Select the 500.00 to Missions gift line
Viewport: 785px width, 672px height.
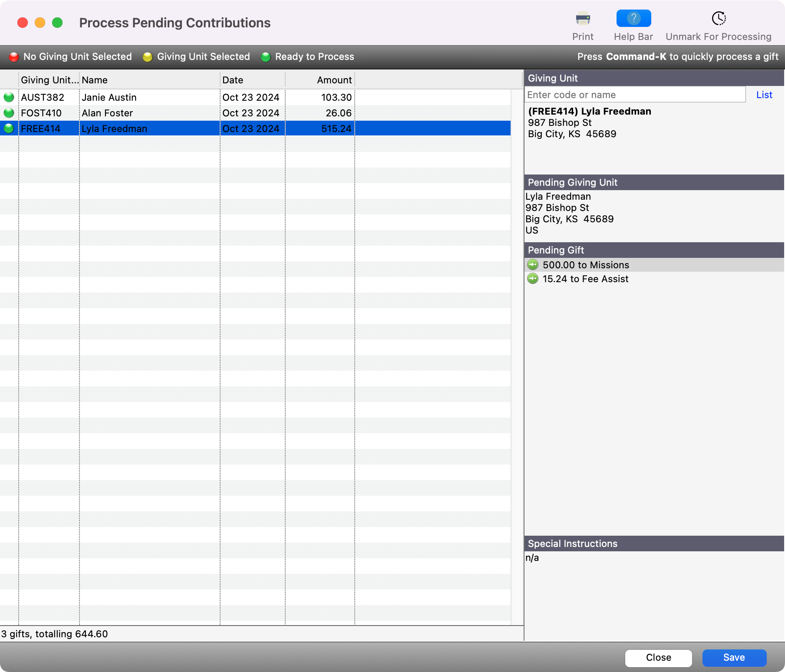(586, 265)
